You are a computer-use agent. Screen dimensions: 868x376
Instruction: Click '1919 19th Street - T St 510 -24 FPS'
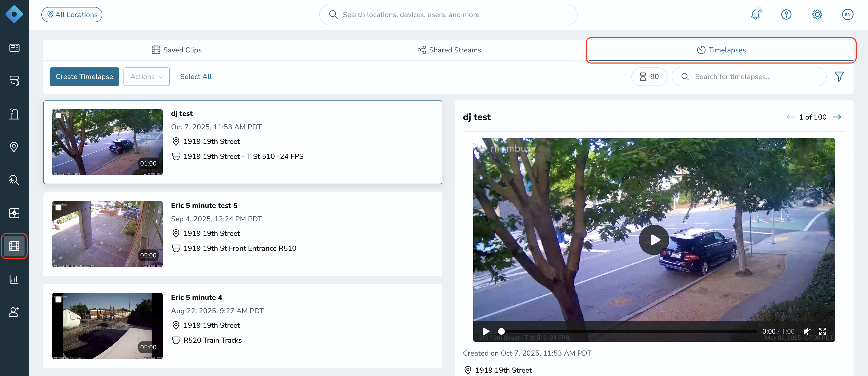click(x=243, y=156)
